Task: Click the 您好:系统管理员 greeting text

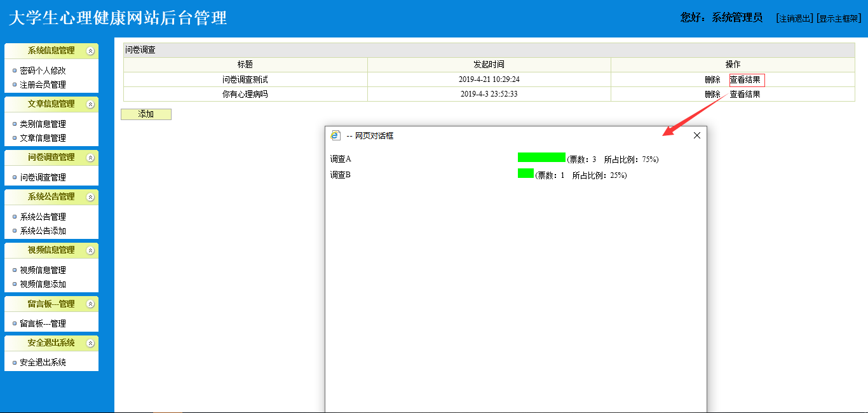Action: [721, 18]
